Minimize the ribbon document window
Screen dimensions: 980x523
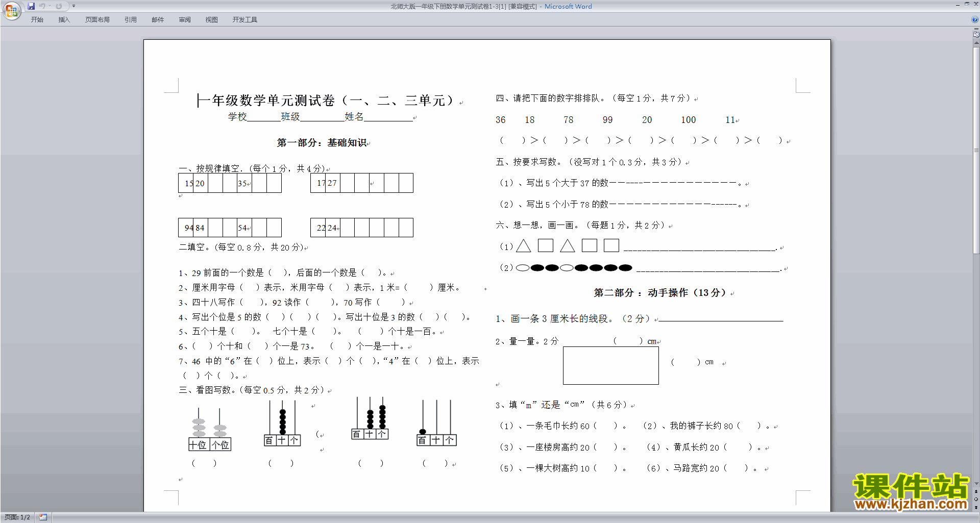coord(958,5)
